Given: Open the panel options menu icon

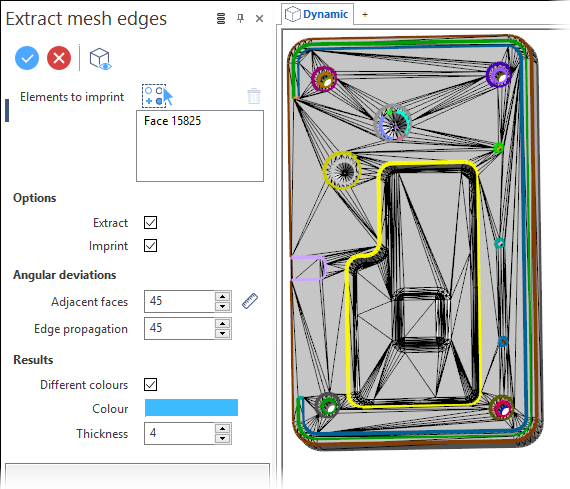Looking at the screenshot, I should 221,19.
